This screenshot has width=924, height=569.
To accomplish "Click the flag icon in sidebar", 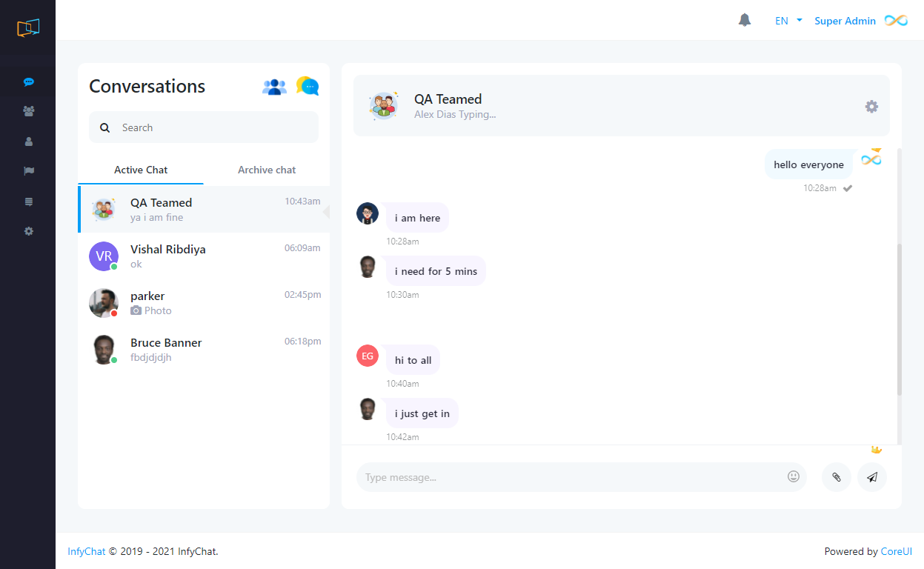I will (28, 171).
